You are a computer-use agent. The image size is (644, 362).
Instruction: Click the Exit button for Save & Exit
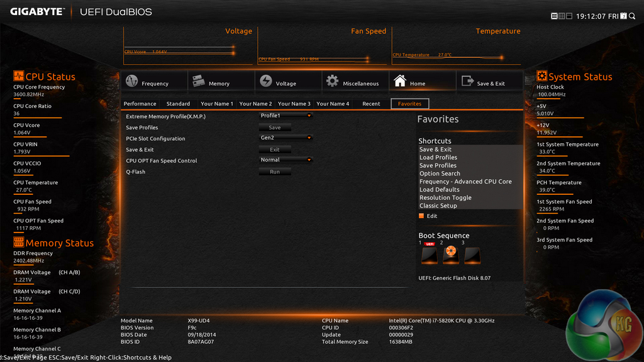click(275, 150)
